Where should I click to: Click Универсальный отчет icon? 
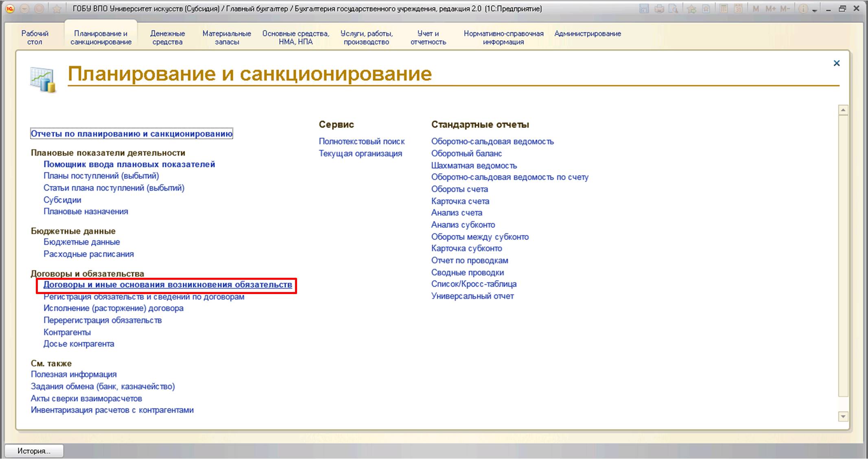pyautogui.click(x=471, y=296)
